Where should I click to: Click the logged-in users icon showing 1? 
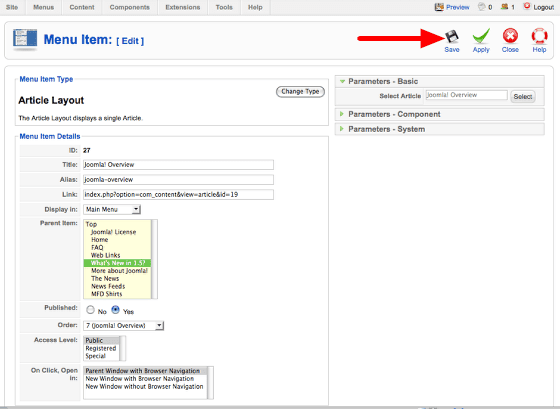[504, 6]
